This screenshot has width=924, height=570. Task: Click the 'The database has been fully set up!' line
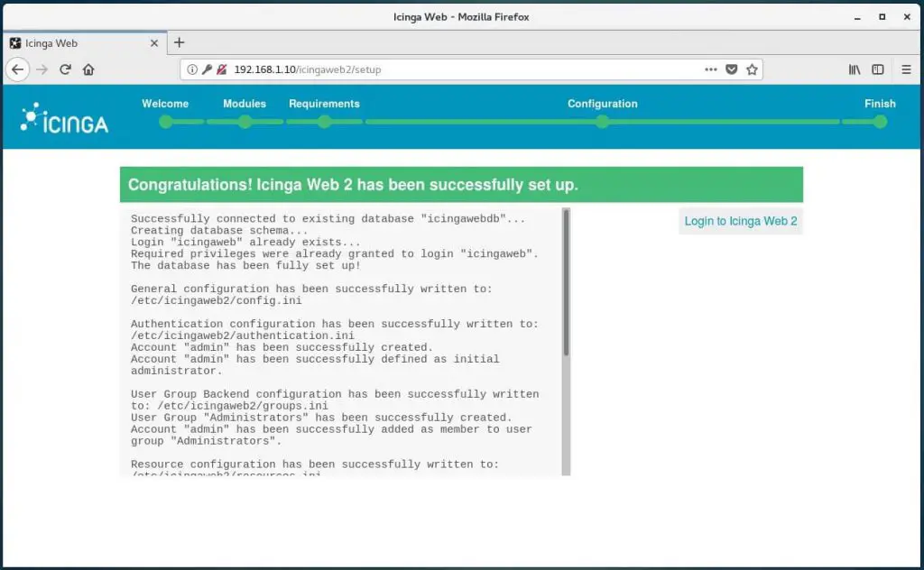tap(245, 265)
